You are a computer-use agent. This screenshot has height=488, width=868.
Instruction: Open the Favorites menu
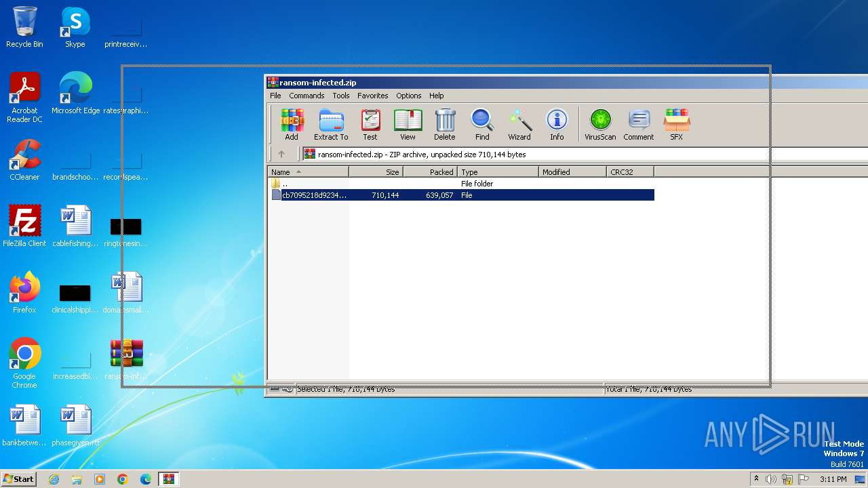(373, 96)
